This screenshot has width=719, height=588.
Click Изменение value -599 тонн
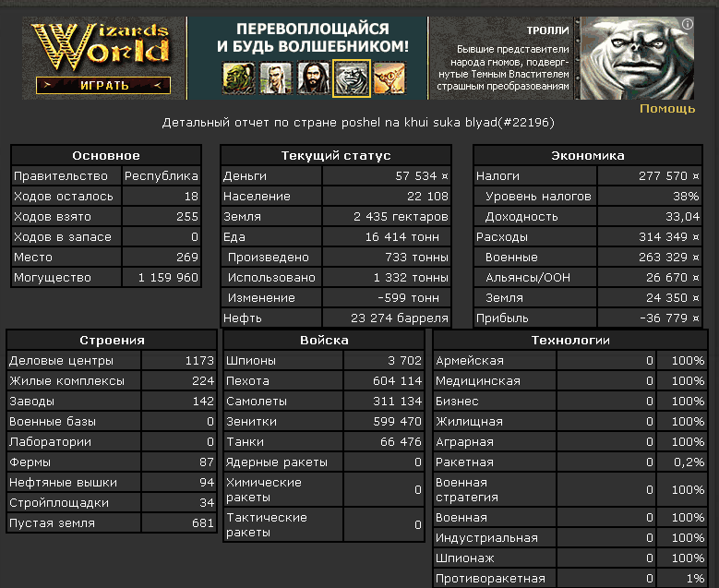pyautogui.click(x=408, y=297)
